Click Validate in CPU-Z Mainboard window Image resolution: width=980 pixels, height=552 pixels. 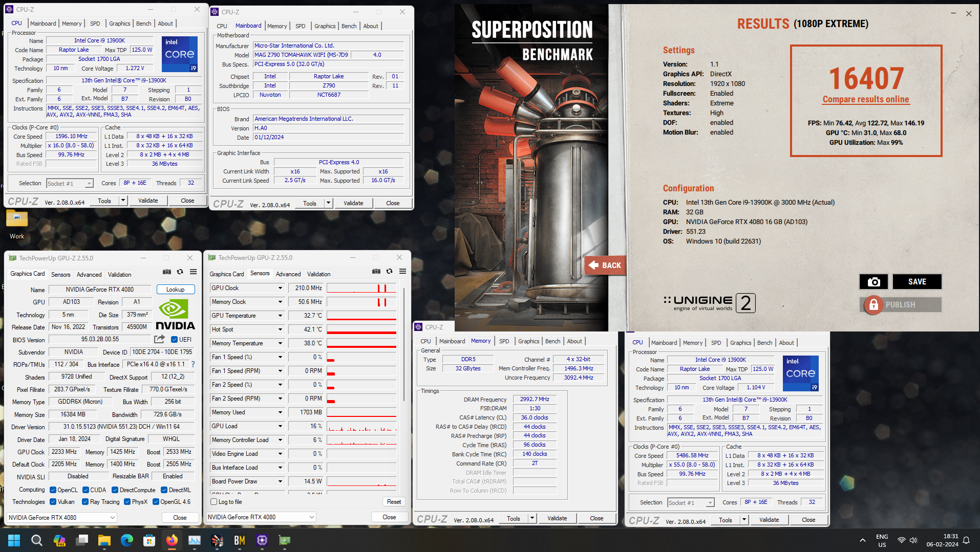[x=353, y=203]
